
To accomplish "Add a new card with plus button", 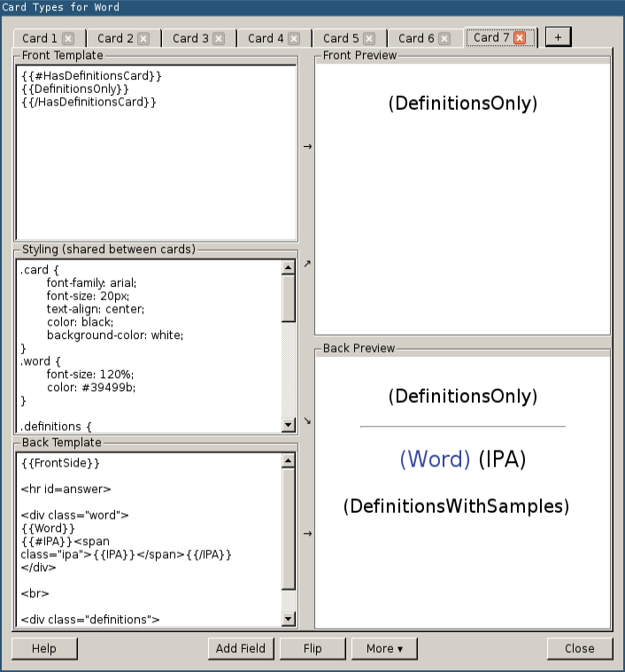I will [558, 37].
